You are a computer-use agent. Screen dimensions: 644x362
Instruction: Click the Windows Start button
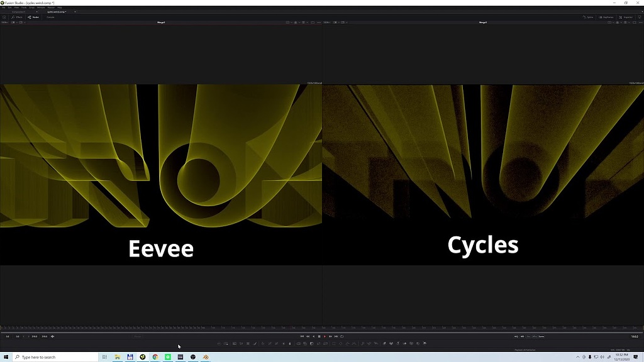[6, 357]
